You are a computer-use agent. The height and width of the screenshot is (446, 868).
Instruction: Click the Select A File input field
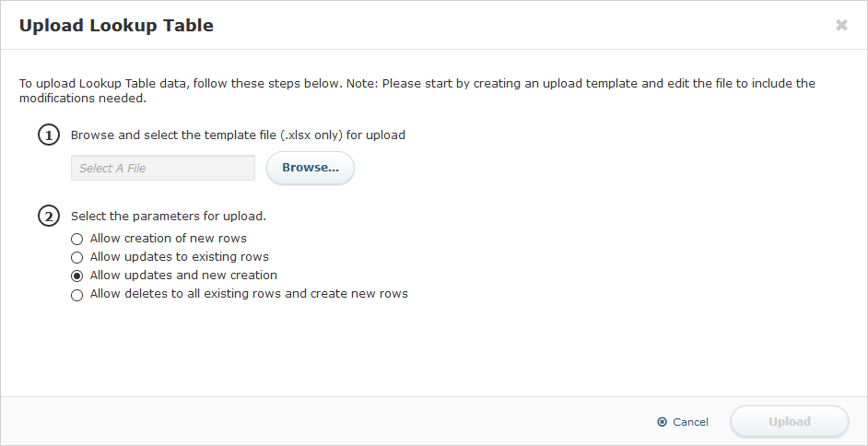click(163, 168)
